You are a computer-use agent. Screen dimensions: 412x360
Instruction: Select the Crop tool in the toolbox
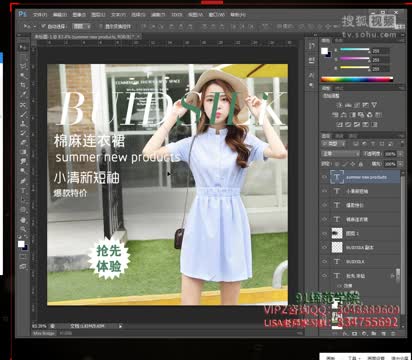pos(23,85)
